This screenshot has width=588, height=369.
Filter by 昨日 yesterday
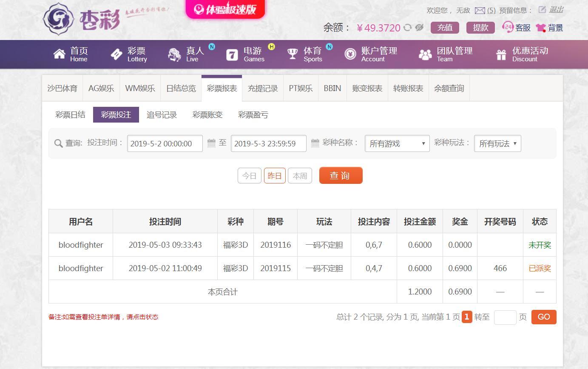tap(275, 176)
